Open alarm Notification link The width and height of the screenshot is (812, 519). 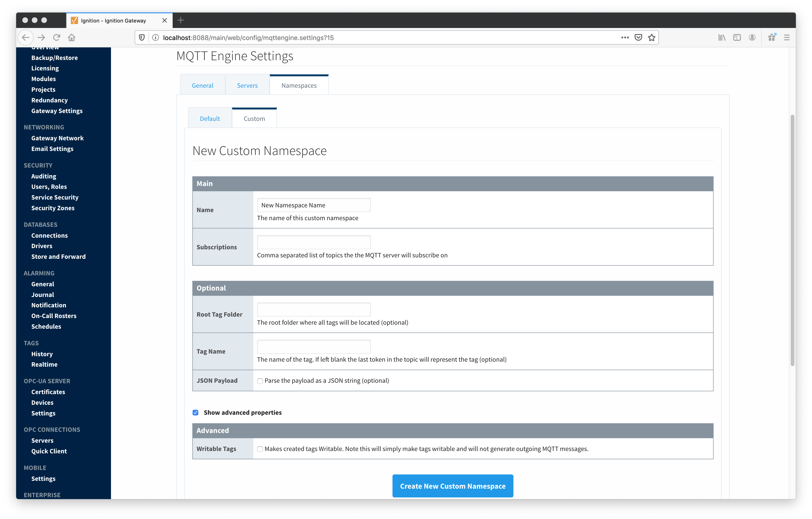(49, 305)
